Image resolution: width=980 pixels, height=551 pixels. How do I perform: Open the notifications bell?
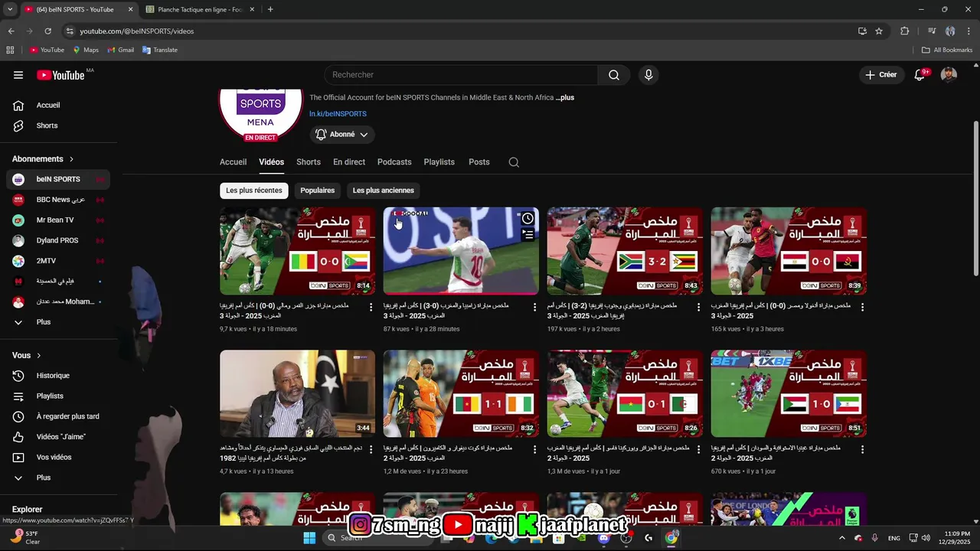click(920, 75)
